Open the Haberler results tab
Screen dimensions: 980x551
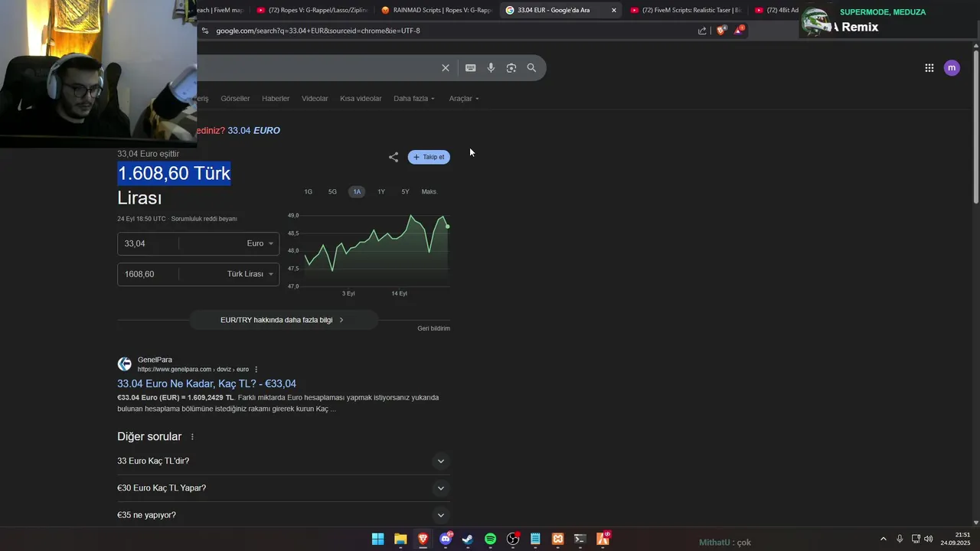coord(276,99)
